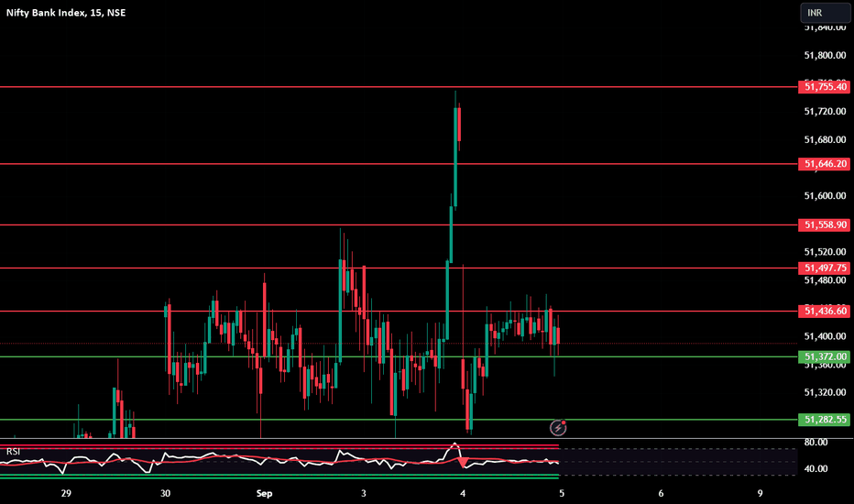Click date 6 on the time axis
This screenshot has width=854, height=504.
661,494
